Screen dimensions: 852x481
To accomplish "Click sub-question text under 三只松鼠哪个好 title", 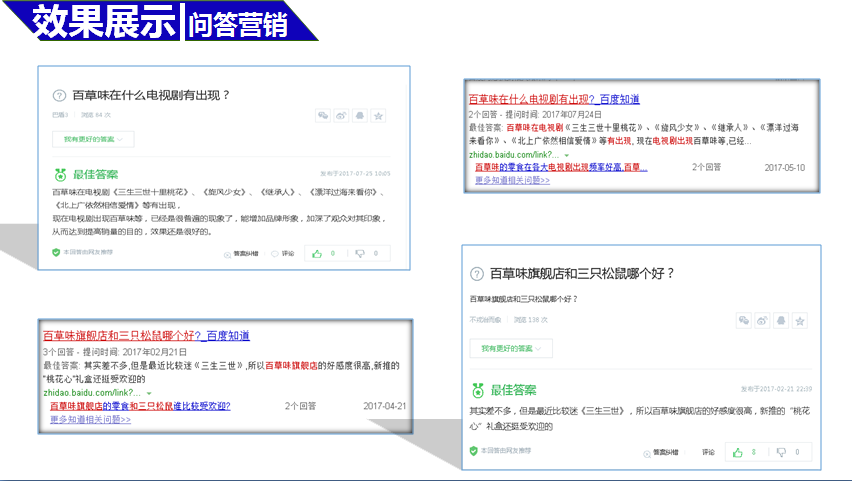I will point(523,299).
